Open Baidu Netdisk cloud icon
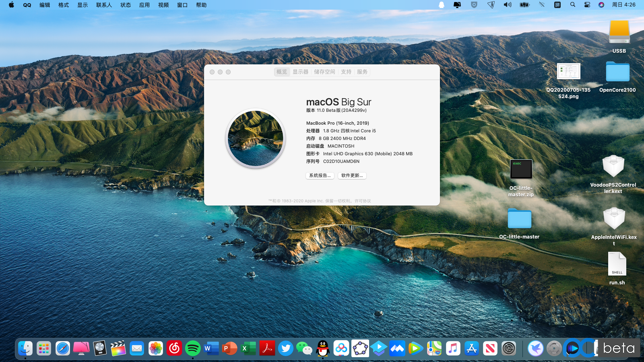The width and height of the screenshot is (644, 362). (341, 348)
